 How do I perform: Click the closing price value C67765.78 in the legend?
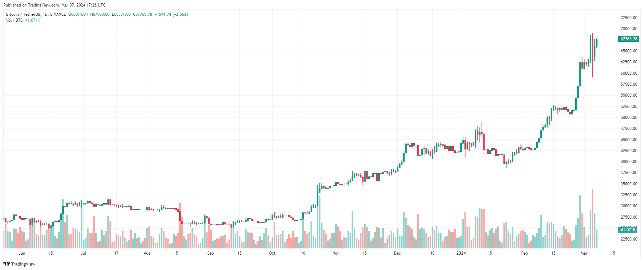(x=143, y=14)
